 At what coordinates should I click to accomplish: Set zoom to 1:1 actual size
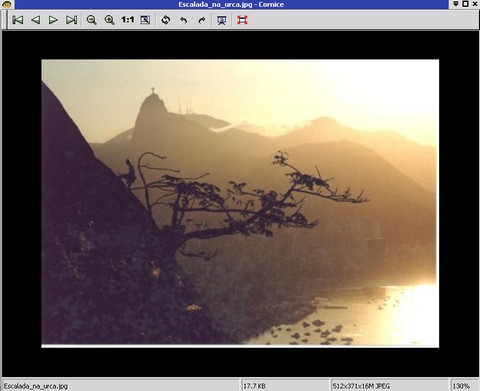[127, 20]
